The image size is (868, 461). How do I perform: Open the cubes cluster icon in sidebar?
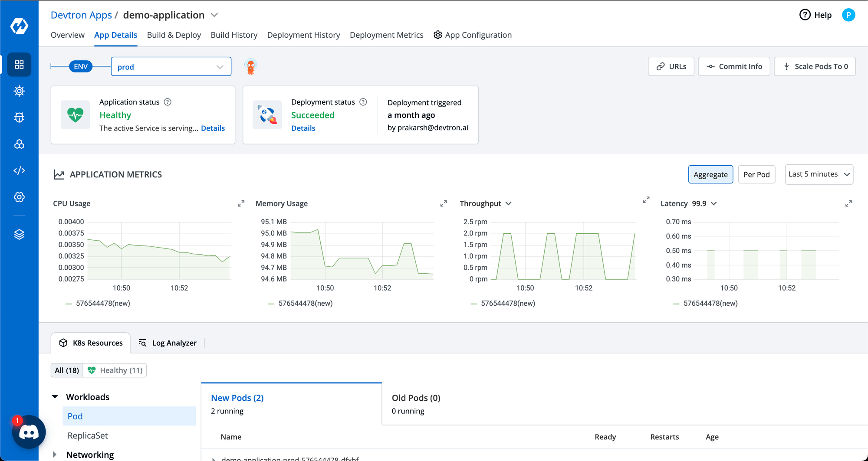19,144
